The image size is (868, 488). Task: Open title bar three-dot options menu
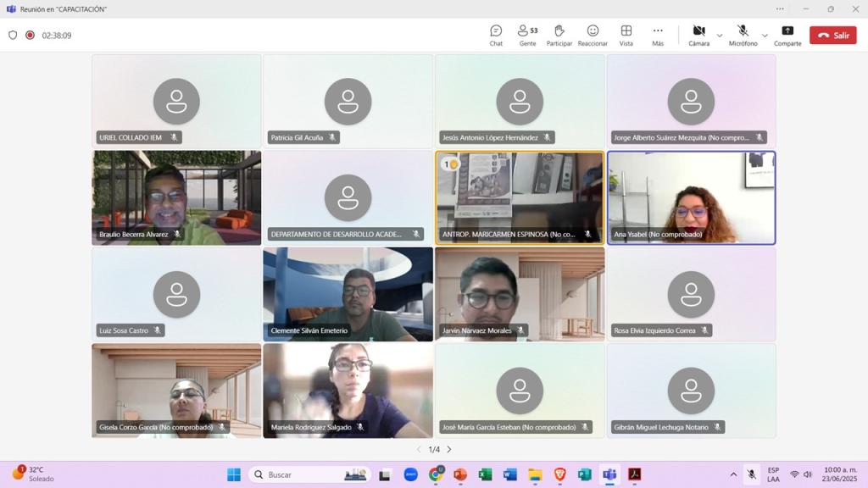tap(780, 9)
